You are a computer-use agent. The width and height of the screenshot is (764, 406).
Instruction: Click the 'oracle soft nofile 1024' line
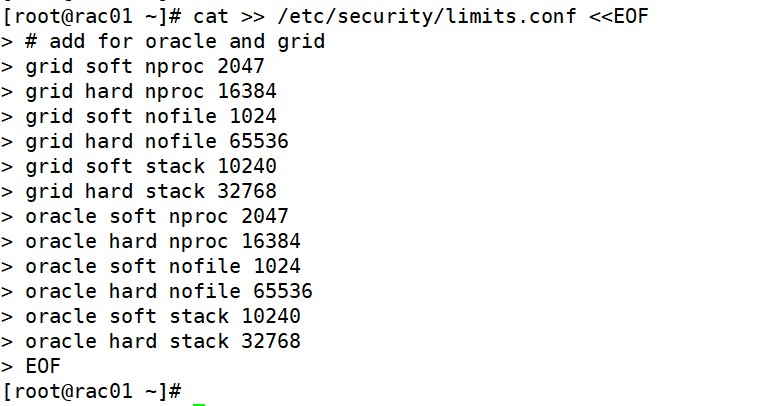163,267
